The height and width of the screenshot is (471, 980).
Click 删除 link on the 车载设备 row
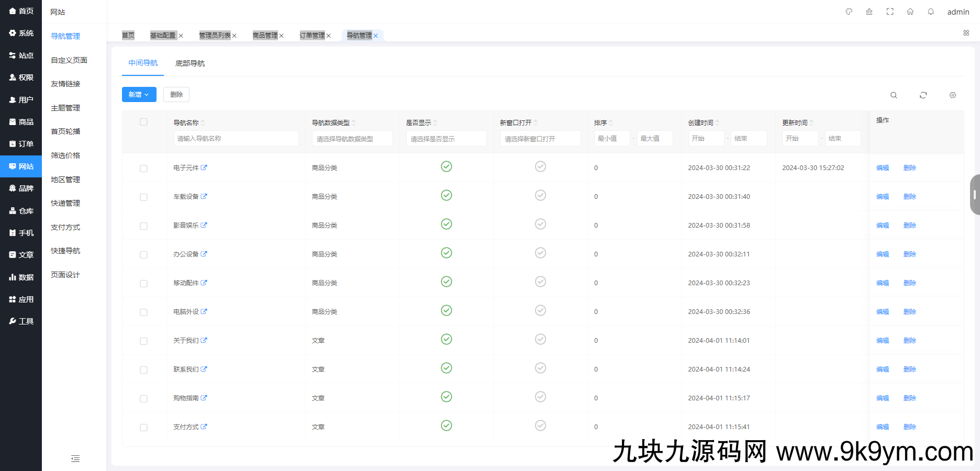910,196
